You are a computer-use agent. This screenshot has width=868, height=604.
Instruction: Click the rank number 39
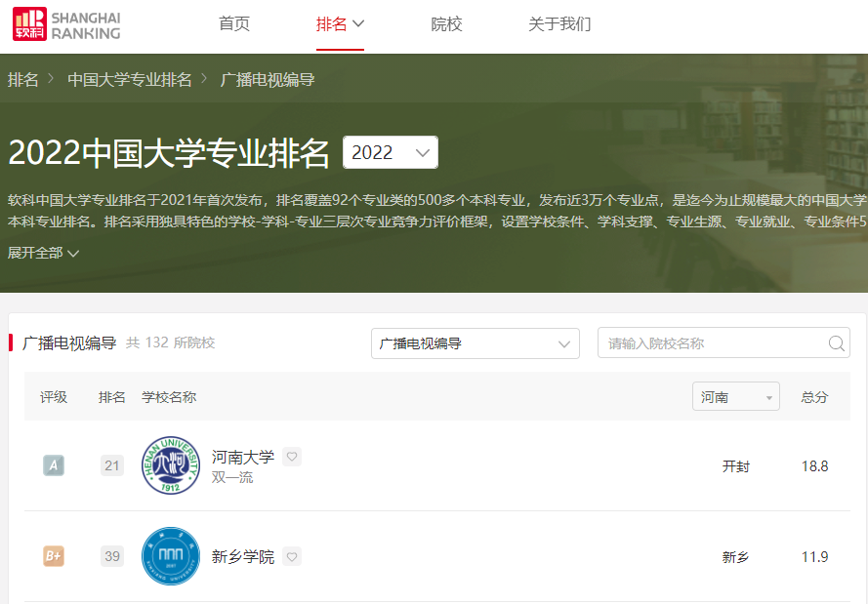click(x=112, y=556)
